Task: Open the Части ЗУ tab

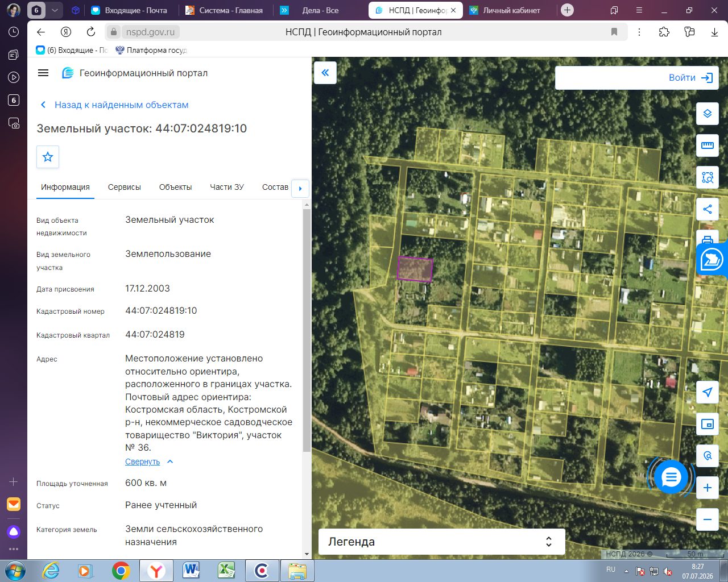Action: [x=227, y=188]
